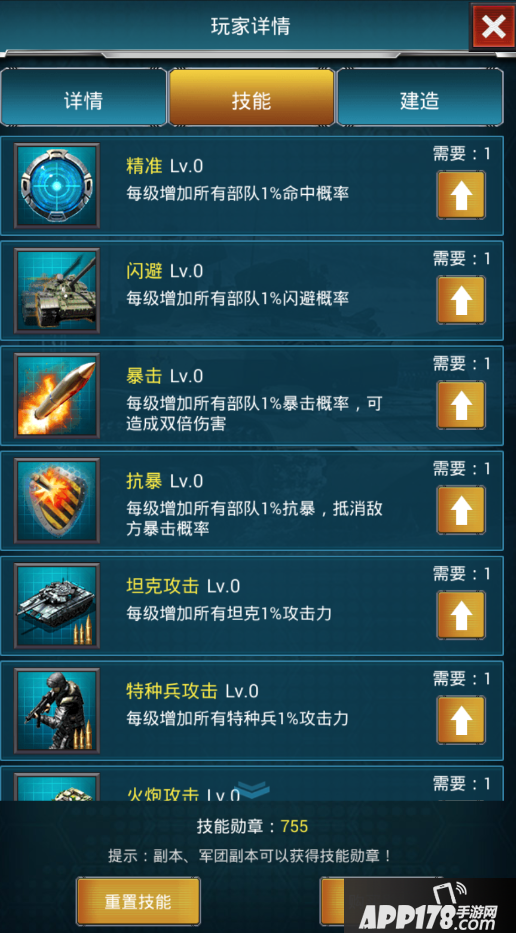Upgrade 坦克攻击 skill with arrow button

pos(461,615)
